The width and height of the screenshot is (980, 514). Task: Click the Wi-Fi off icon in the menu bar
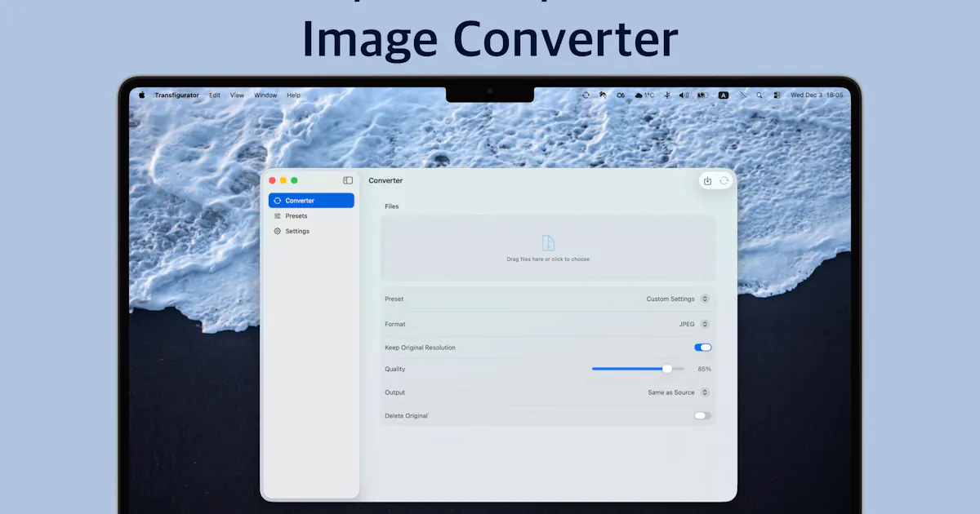(x=743, y=95)
